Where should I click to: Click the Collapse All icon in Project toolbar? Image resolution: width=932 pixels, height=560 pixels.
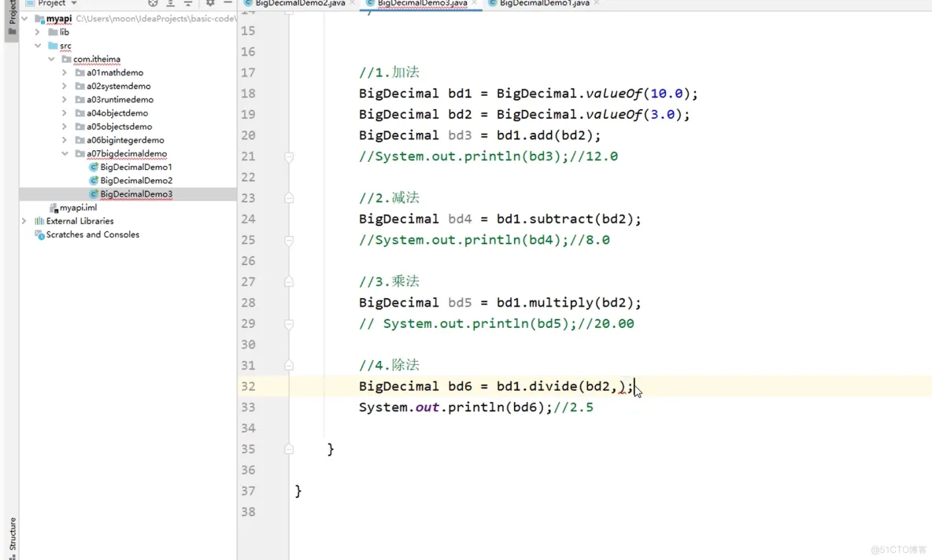(187, 3)
